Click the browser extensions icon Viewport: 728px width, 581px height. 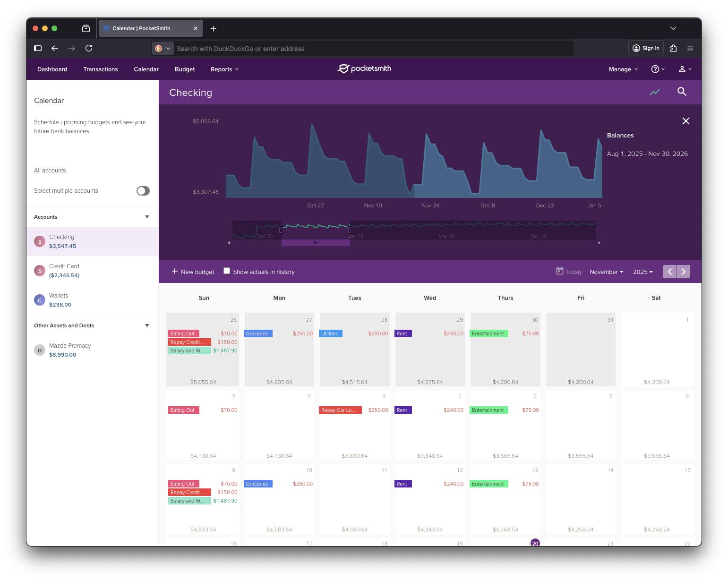[673, 48]
